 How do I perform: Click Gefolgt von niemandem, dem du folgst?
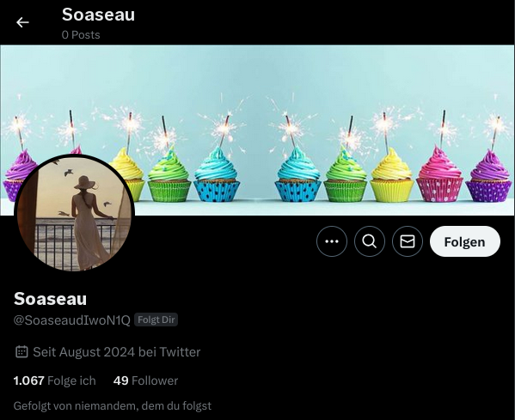coord(113,406)
